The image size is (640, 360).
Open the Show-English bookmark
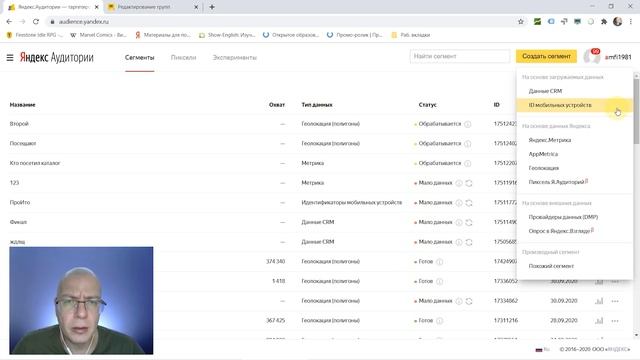point(227,35)
